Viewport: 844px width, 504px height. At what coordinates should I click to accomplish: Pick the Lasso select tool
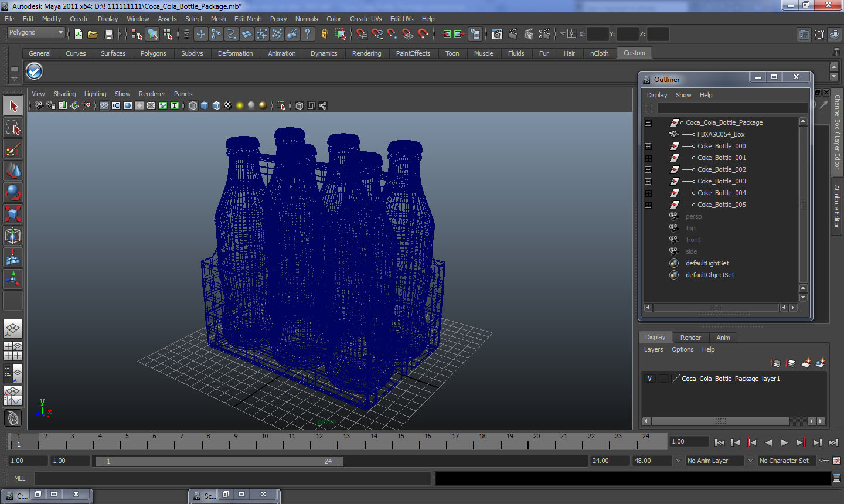(x=13, y=128)
